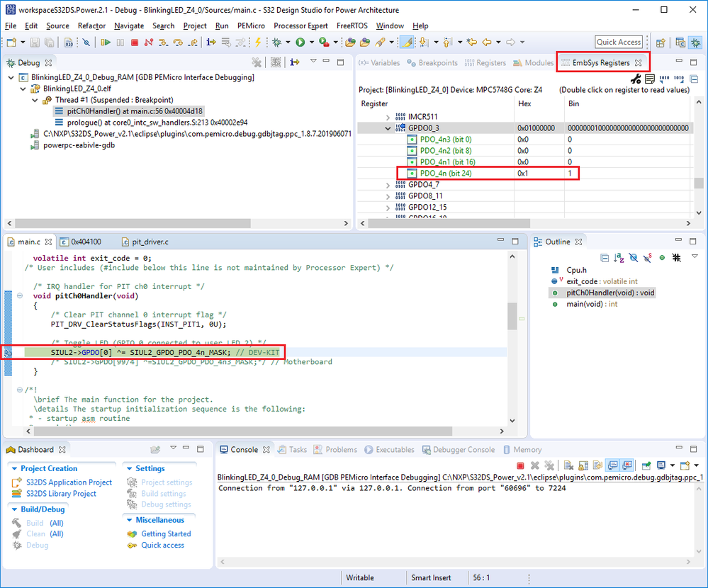Viewport: 708px width, 588px height.
Task: Toggle Show Console When Standard Out Changes
Action: click(611, 465)
